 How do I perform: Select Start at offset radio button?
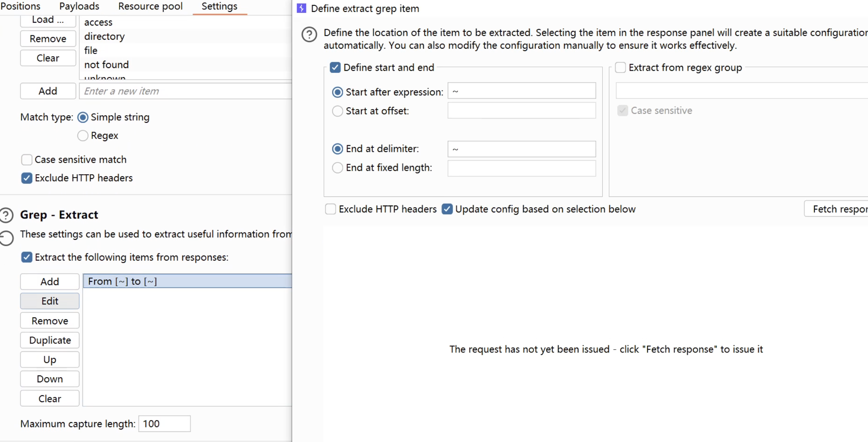point(337,111)
